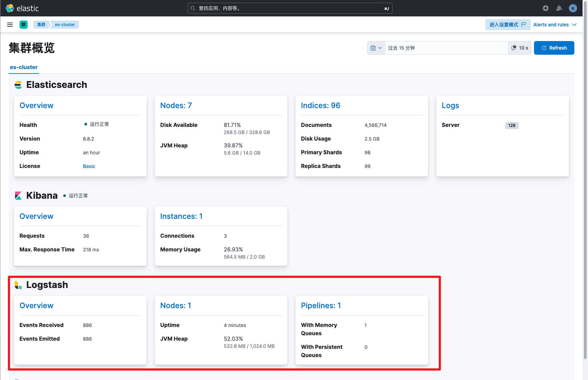Screen dimensions: 588x380
Task: Open the calendar quick date menu
Action: [376, 48]
